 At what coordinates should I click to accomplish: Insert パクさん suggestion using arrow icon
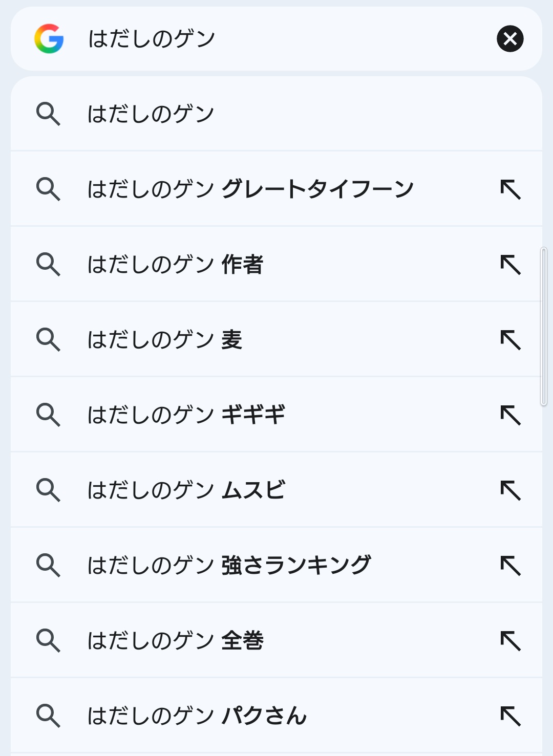point(511,716)
